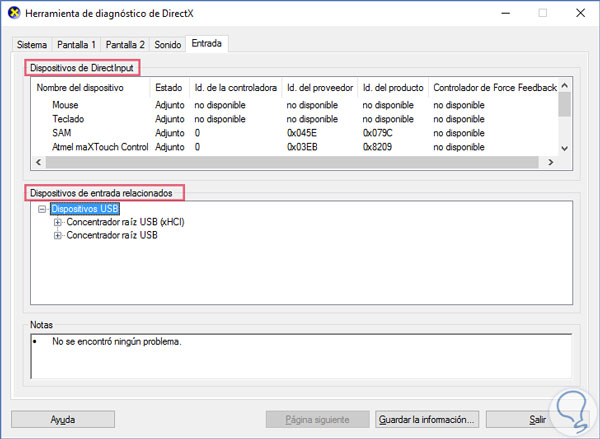
Task: Click Controlador de Force Feedback column header
Action: tap(495, 88)
